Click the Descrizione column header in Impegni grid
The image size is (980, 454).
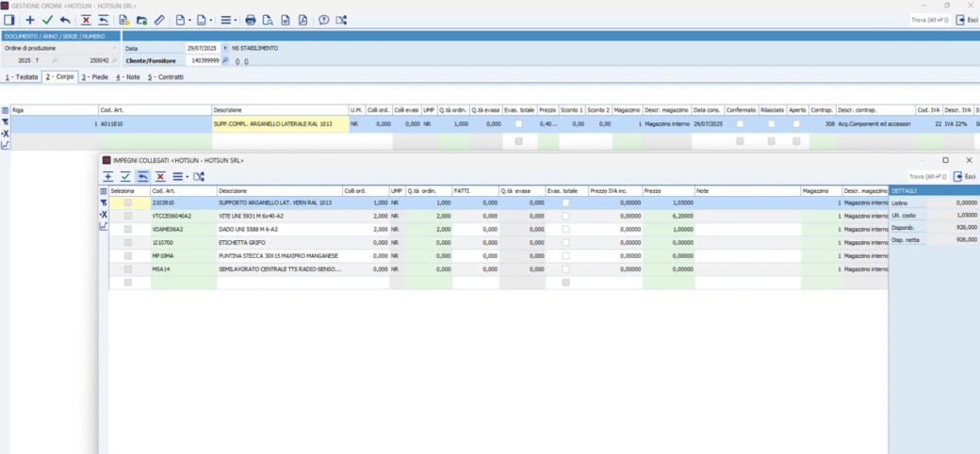278,191
